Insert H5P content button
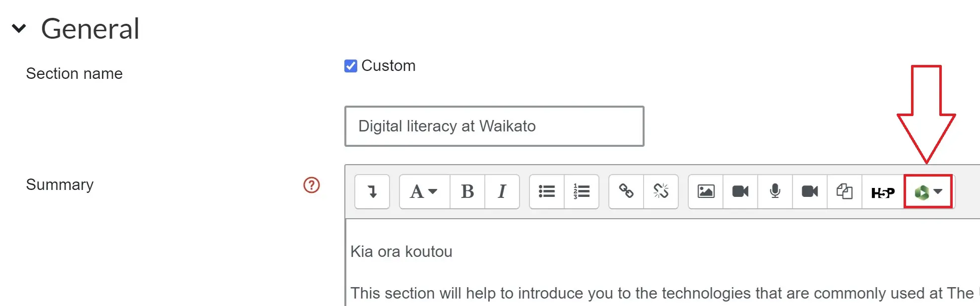 click(883, 191)
